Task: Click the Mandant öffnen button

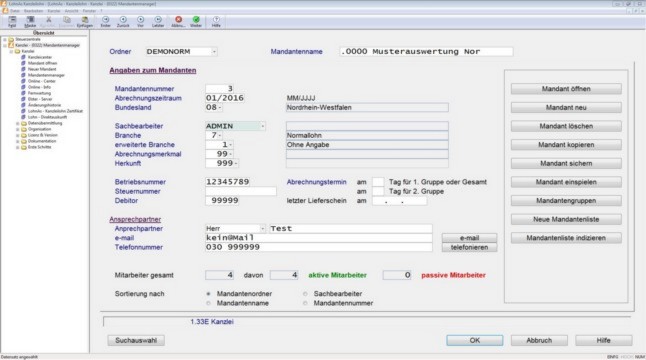Action: (566, 89)
